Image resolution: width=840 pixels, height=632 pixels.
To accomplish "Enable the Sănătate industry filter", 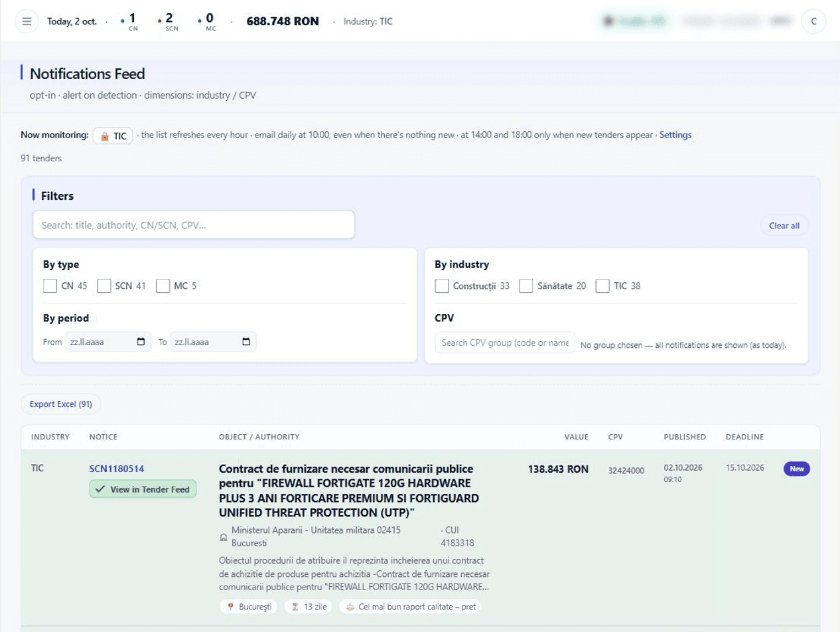I will click(526, 286).
